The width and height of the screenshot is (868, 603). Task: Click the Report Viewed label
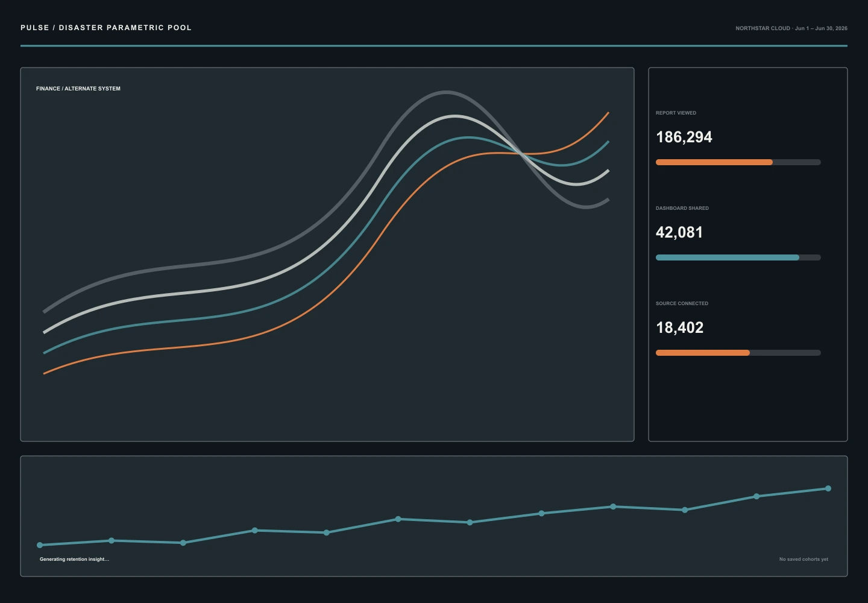coord(676,113)
